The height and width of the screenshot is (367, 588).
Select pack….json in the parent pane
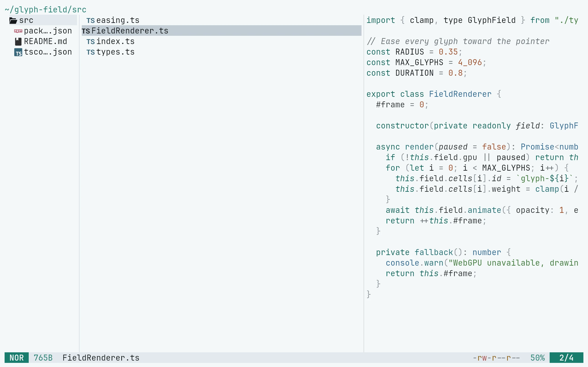[43, 31]
